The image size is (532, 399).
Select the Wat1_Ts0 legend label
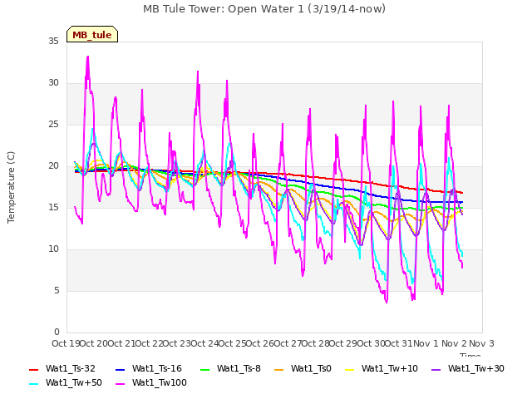pyautogui.click(x=311, y=368)
